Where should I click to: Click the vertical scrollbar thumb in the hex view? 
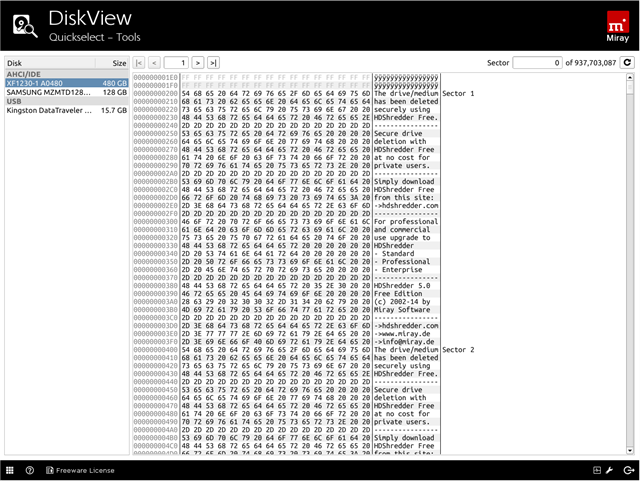(x=630, y=87)
